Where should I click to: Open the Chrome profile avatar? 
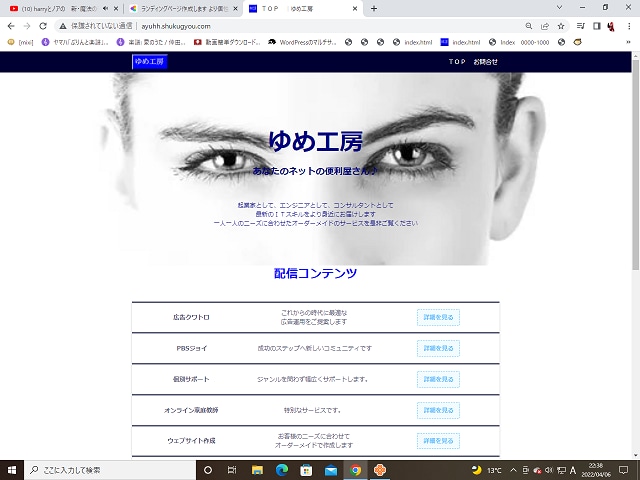point(611,26)
